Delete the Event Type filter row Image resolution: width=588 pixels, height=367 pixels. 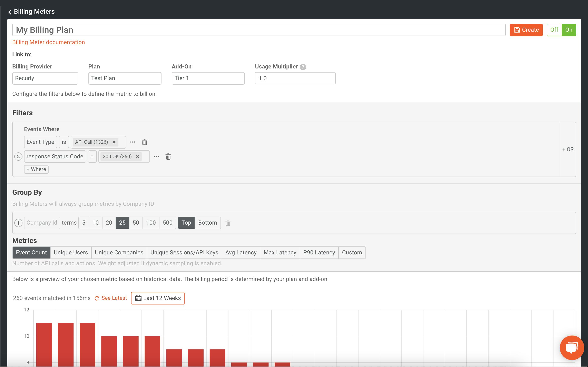(145, 142)
